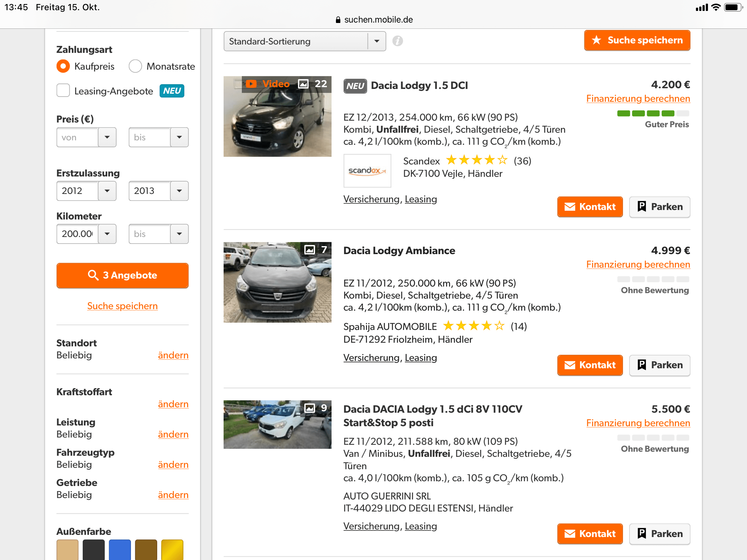Screen dimensions: 747x560
Task: Click Kontakt for Dacia Lodgy 1.5 DCI
Action: [590, 207]
